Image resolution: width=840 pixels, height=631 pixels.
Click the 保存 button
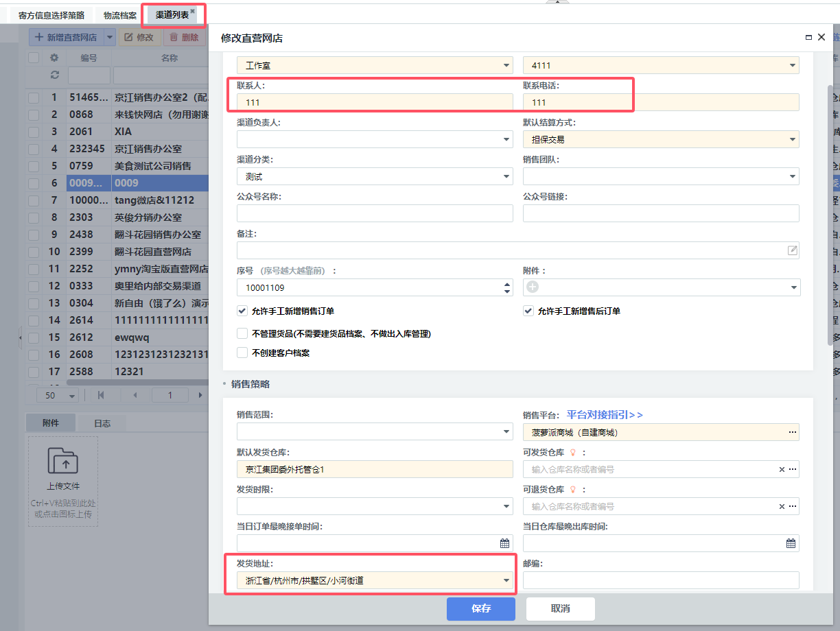pos(480,608)
